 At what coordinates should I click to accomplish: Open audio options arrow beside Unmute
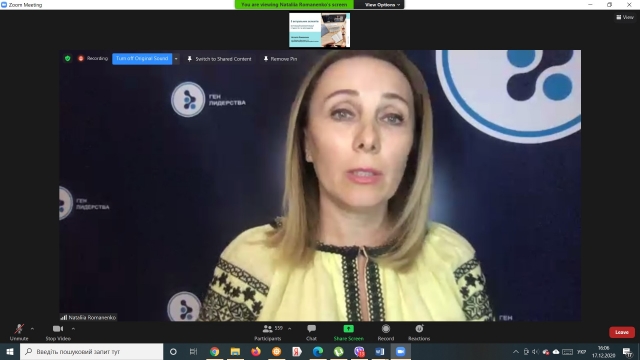pyautogui.click(x=32, y=329)
